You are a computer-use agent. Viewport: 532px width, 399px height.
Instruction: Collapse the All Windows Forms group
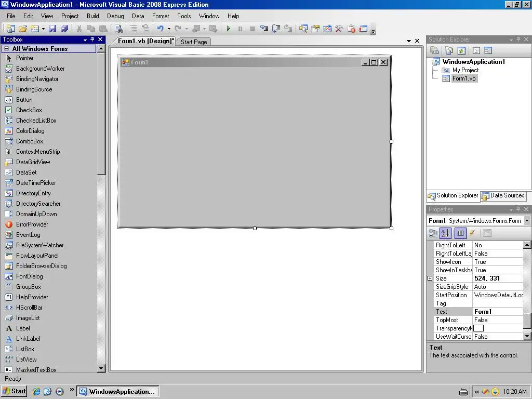(x=7, y=49)
